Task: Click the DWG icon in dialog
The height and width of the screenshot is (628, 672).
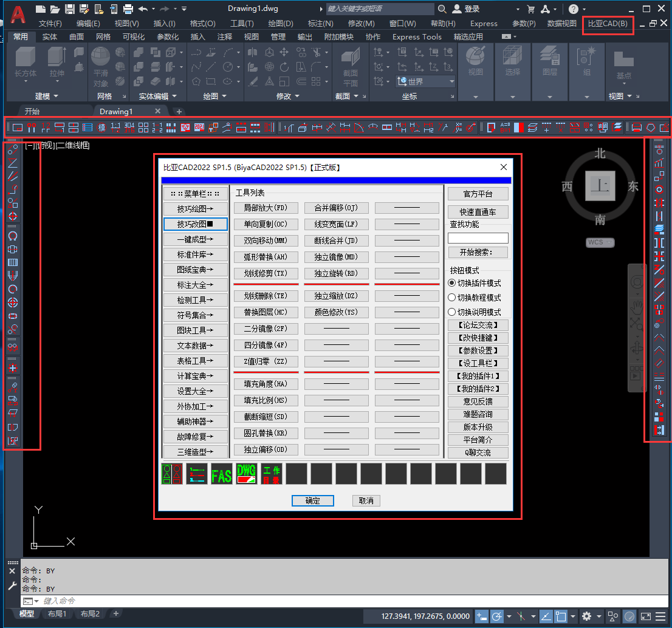Action: tap(247, 474)
